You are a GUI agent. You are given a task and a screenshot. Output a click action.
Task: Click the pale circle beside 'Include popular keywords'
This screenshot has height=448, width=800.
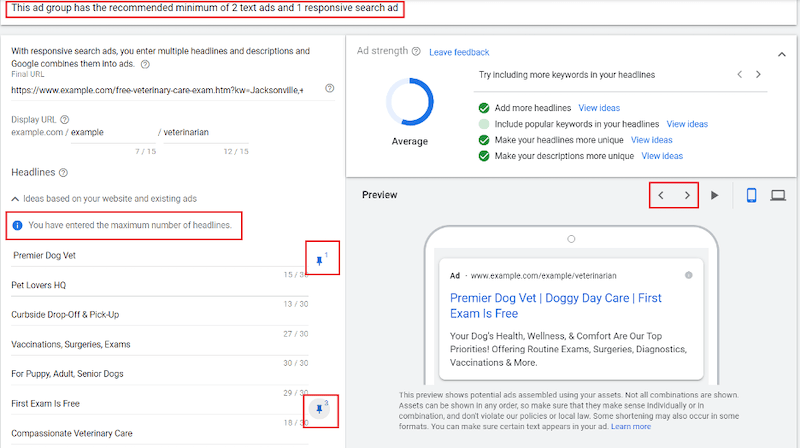click(x=484, y=124)
